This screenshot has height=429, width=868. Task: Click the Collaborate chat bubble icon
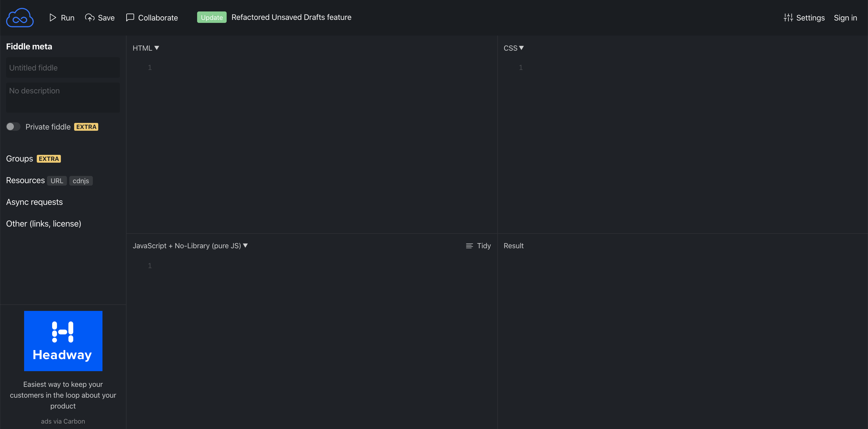(130, 17)
